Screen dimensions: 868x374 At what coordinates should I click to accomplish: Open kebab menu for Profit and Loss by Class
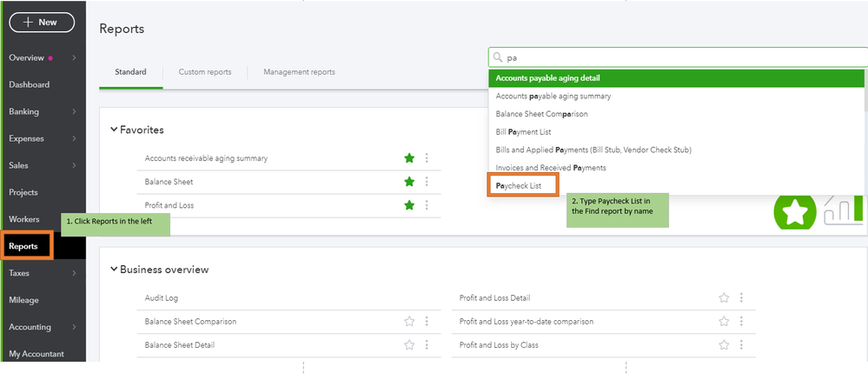point(741,345)
